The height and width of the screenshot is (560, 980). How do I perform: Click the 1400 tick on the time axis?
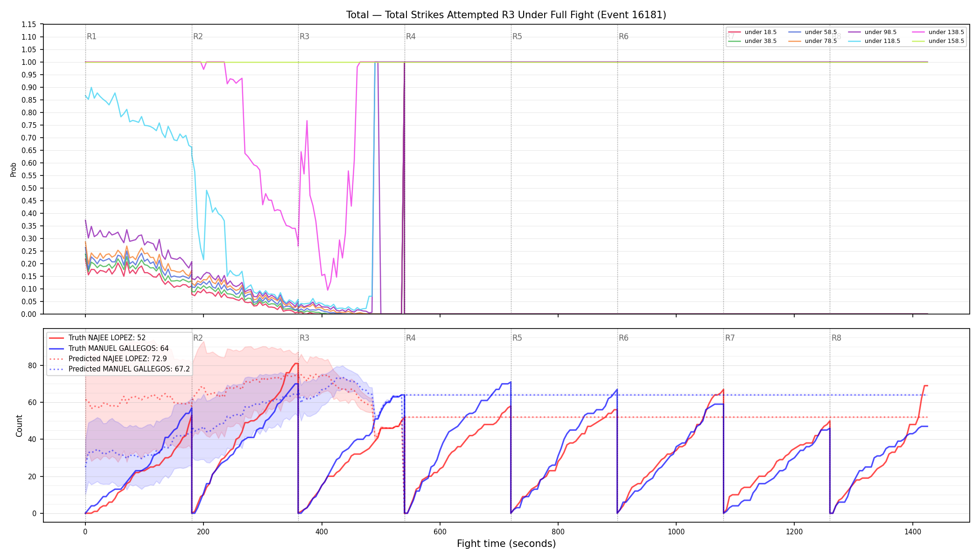pos(912,531)
